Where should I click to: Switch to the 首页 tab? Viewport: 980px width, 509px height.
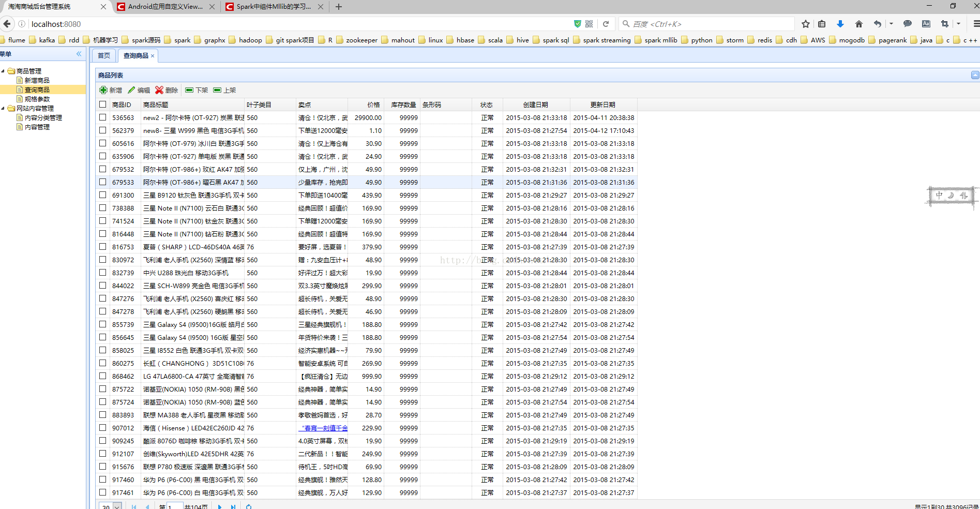pos(104,55)
